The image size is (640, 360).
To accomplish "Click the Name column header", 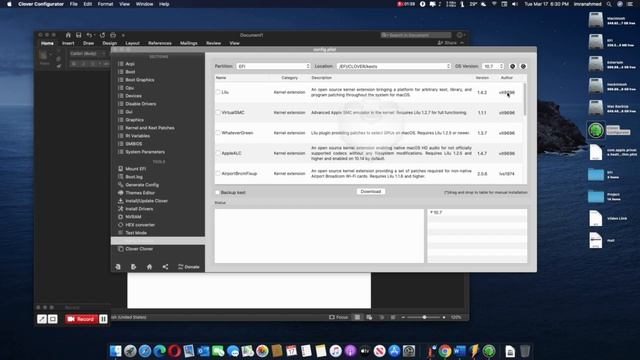I will click(x=221, y=78).
